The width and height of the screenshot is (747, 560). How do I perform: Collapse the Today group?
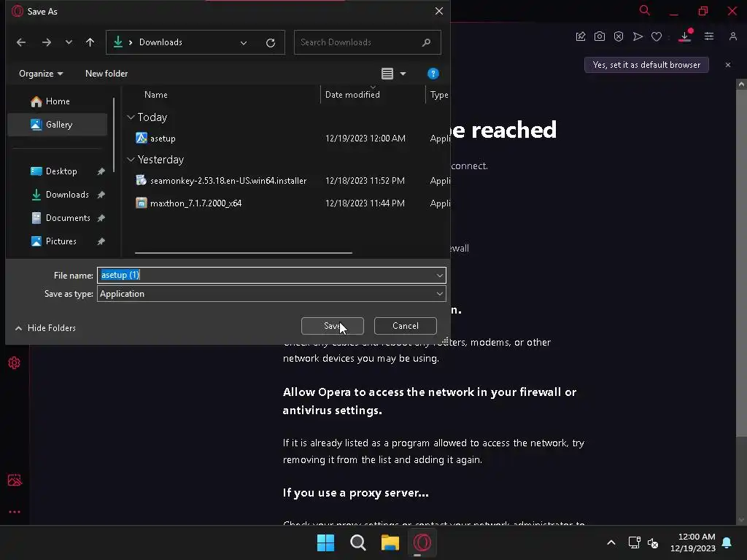click(x=131, y=117)
